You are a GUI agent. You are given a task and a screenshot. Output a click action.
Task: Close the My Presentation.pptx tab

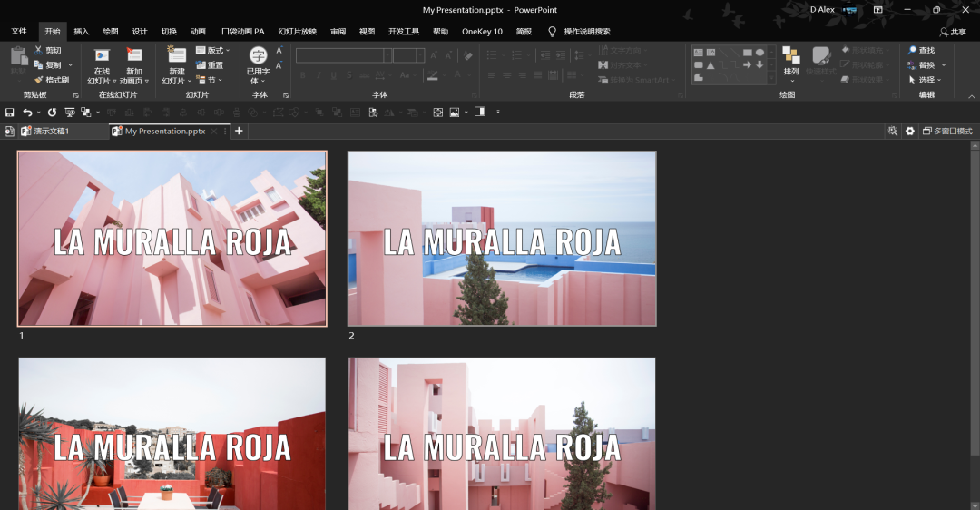click(x=214, y=132)
